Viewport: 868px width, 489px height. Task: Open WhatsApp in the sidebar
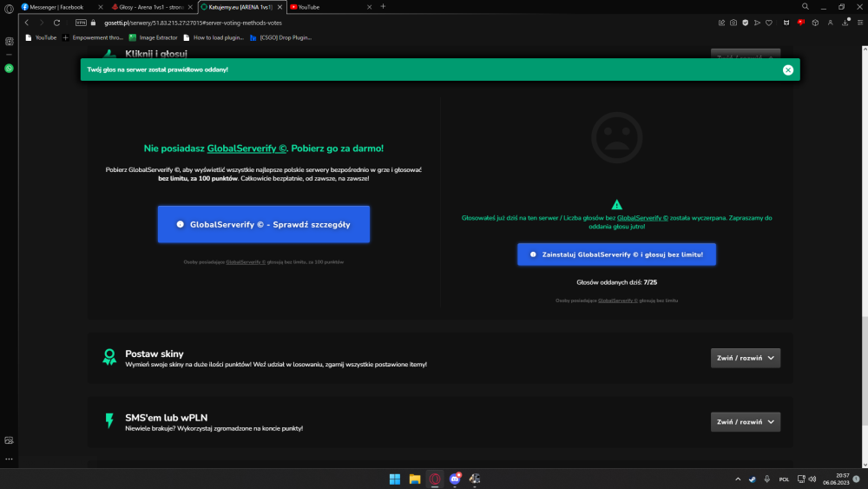tap(9, 68)
